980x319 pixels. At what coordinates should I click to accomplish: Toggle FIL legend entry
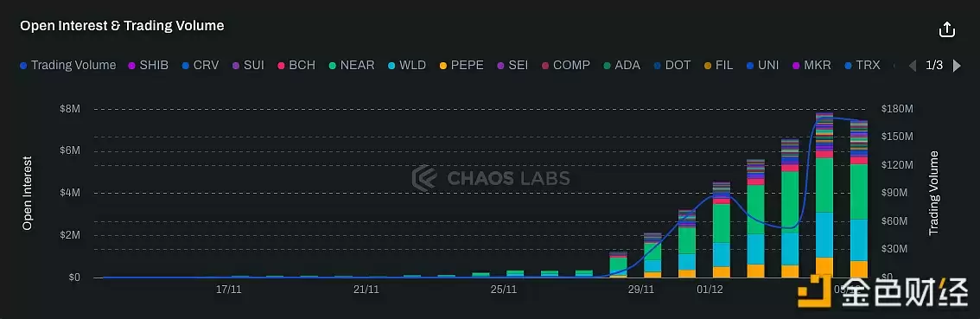718,65
